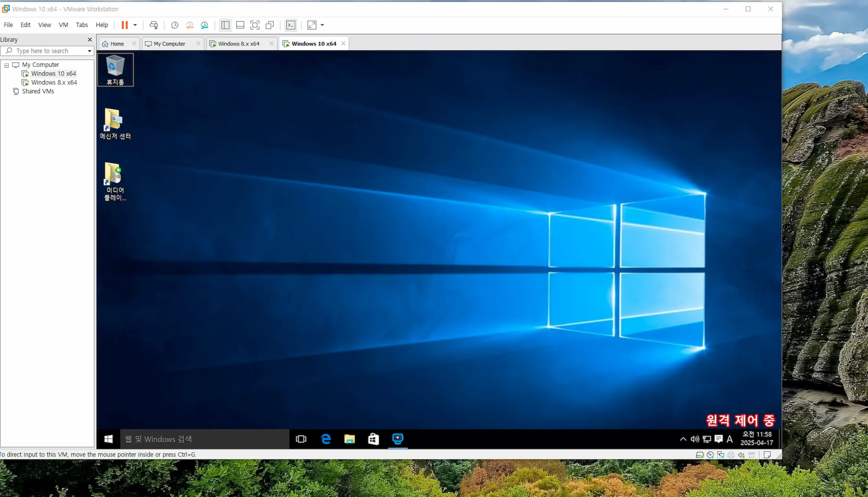Open the guest Action Center icon
Screen dimensions: 868x497
(x=718, y=439)
